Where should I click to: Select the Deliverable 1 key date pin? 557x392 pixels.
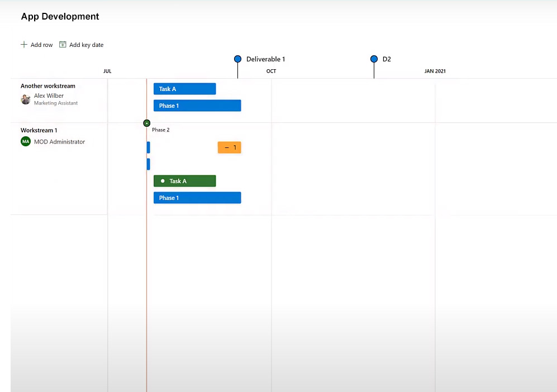tap(237, 59)
